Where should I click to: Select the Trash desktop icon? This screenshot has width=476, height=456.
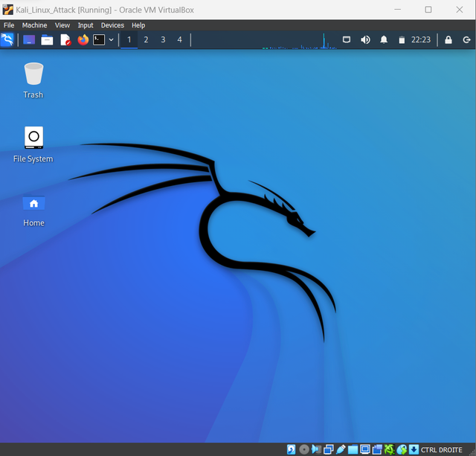click(33, 80)
